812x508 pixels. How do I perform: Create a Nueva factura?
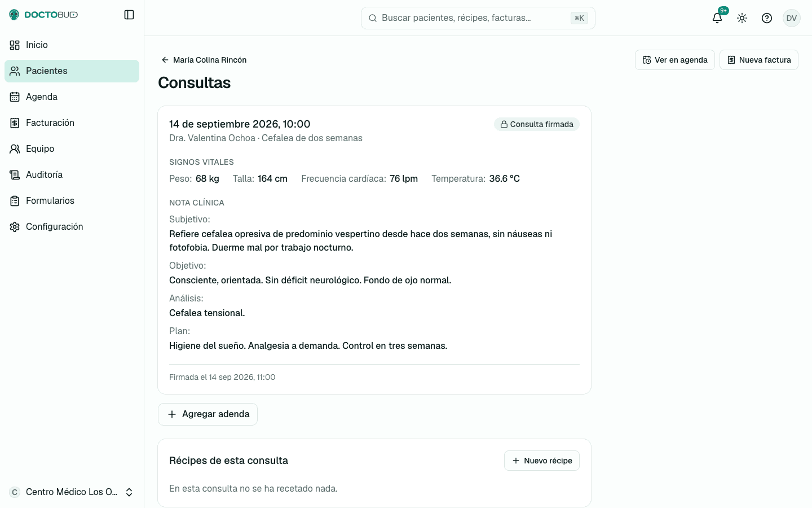(x=759, y=60)
